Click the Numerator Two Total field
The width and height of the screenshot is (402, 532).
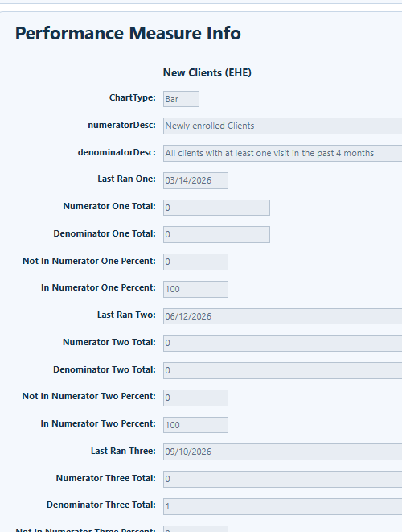click(283, 343)
